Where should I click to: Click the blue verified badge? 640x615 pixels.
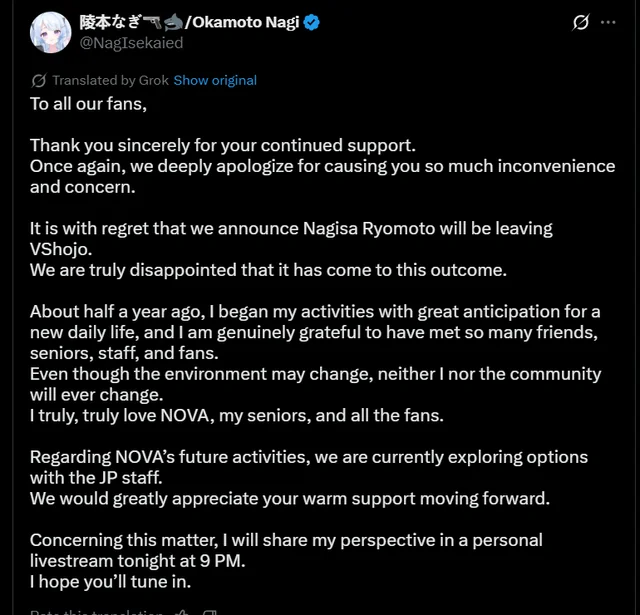click(x=313, y=22)
